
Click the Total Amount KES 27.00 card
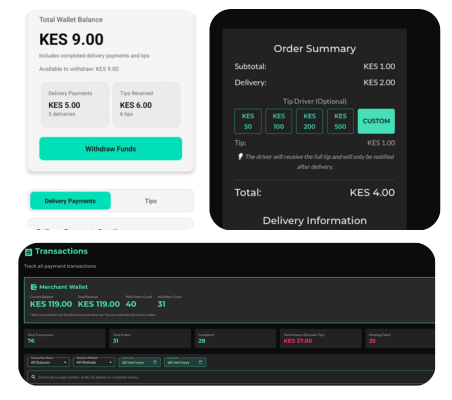tap(321, 338)
